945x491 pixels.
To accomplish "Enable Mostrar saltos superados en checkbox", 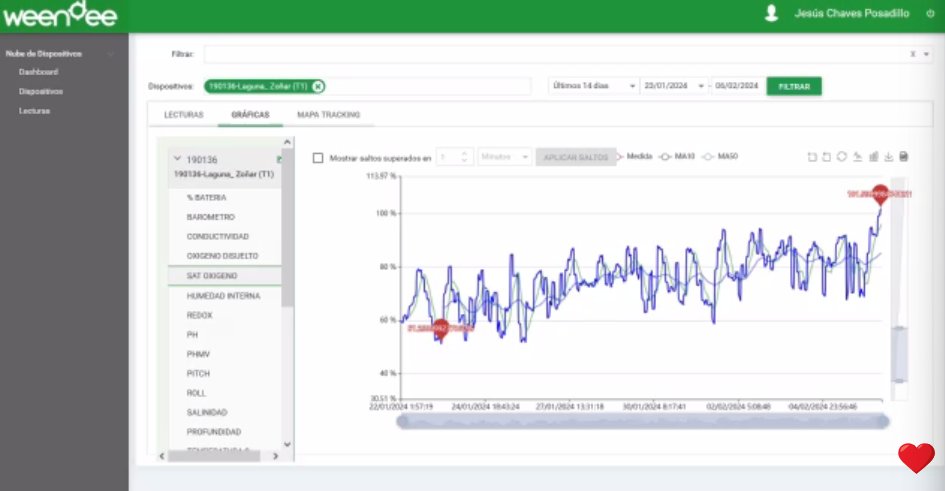I will [318, 158].
